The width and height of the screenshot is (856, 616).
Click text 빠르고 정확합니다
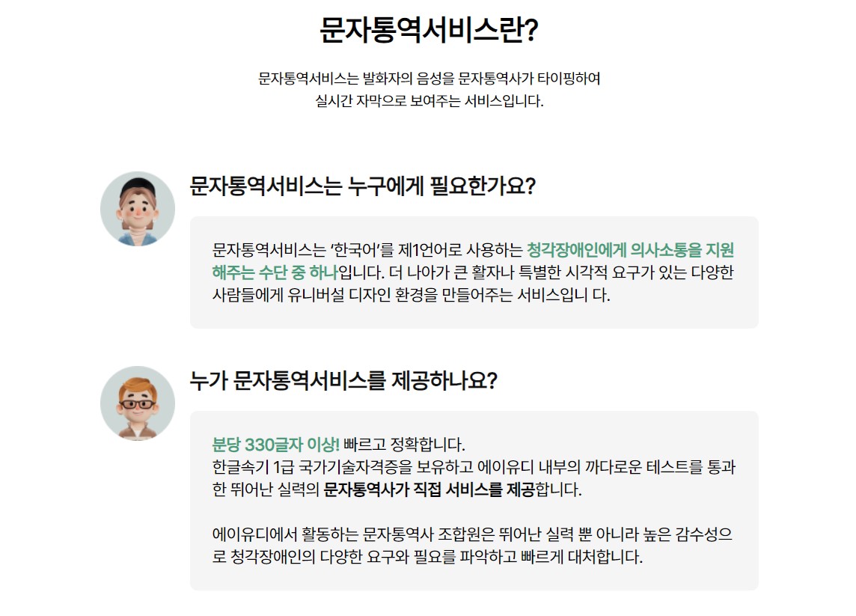click(405, 445)
